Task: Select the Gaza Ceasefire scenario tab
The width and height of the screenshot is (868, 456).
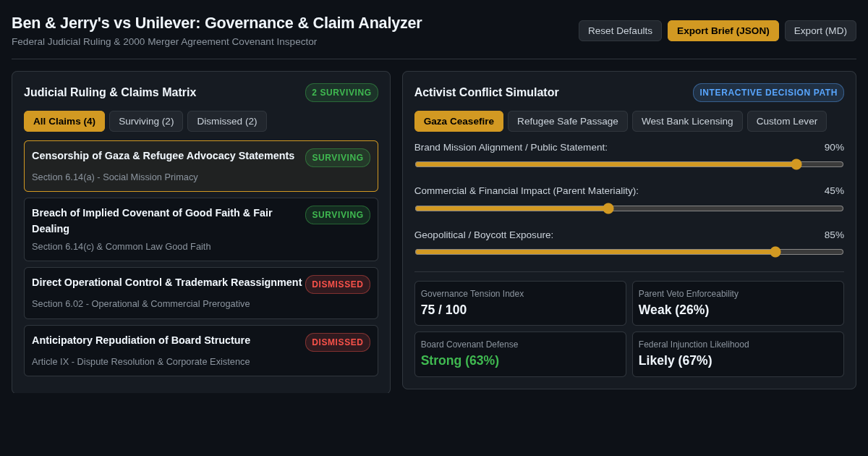Action: pos(459,121)
